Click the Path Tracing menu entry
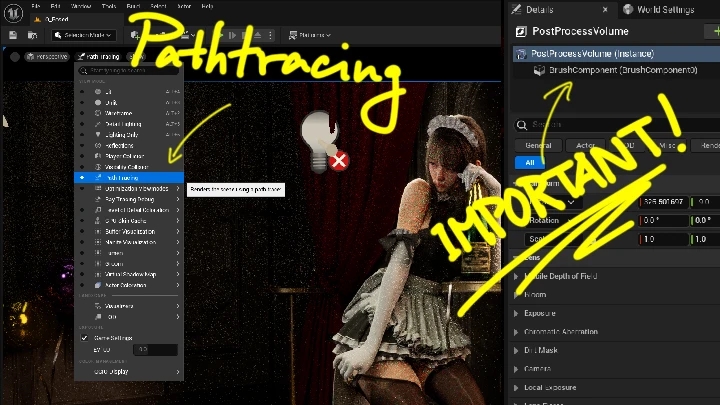This screenshot has width=720, height=405. [x=122, y=178]
